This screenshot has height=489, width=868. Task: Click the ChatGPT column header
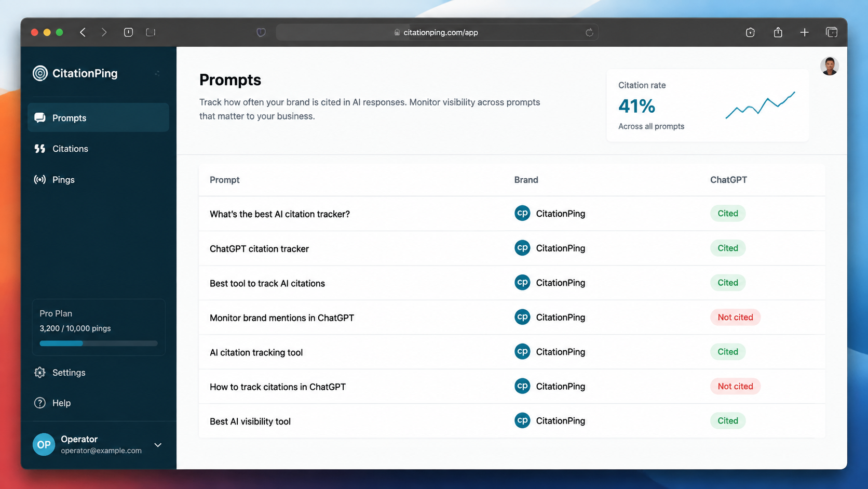pos(728,180)
